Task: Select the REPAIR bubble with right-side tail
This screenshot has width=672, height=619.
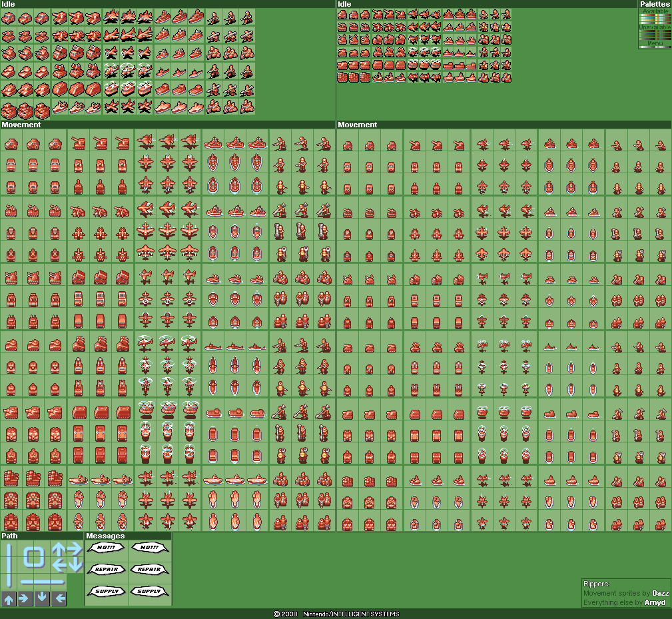Action: [150, 569]
